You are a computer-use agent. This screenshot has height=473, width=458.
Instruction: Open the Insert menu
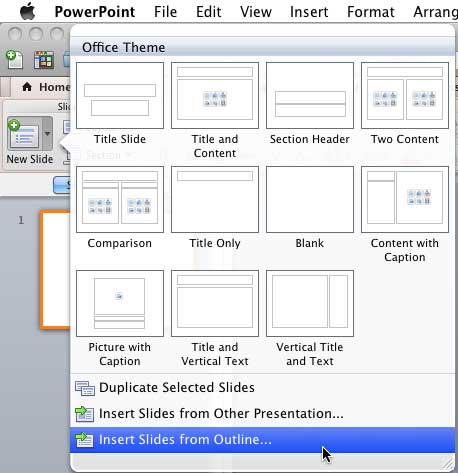coord(309,12)
